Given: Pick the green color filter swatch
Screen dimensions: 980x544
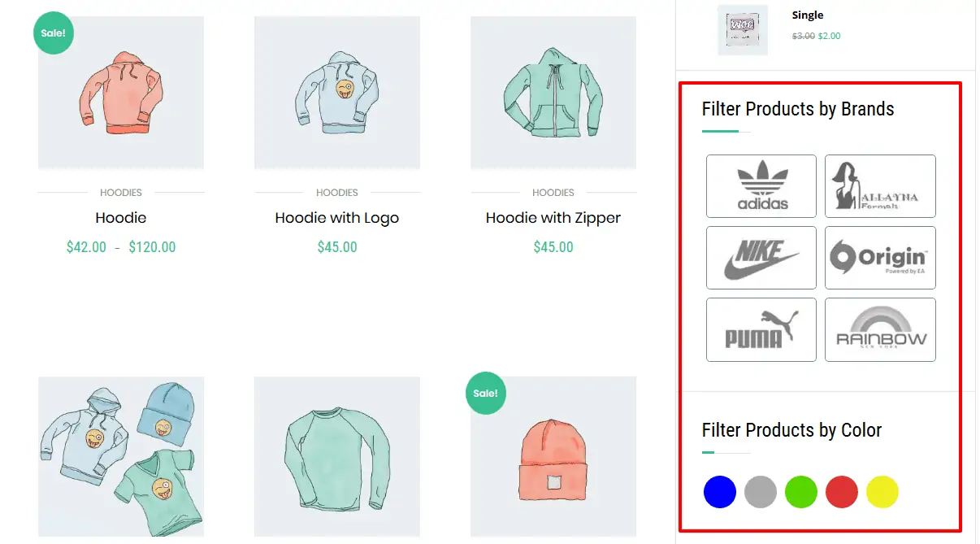Looking at the screenshot, I should tap(801, 492).
